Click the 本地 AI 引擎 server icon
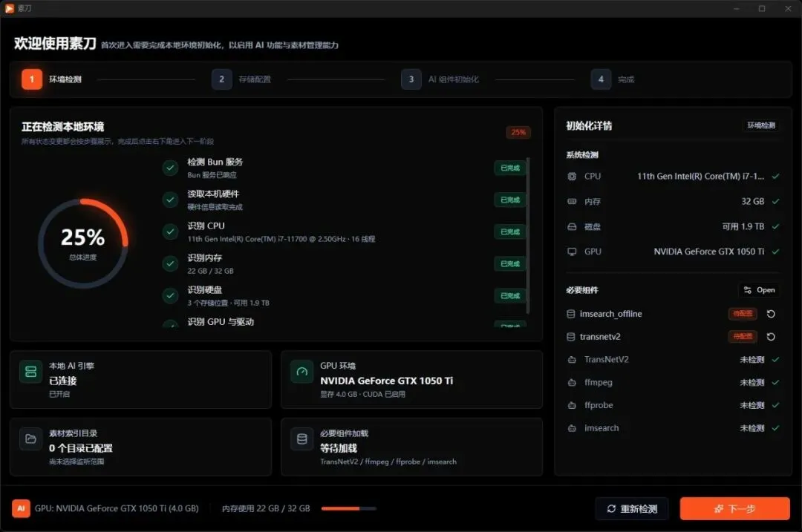Image resolution: width=802 pixels, height=532 pixels. coord(30,372)
